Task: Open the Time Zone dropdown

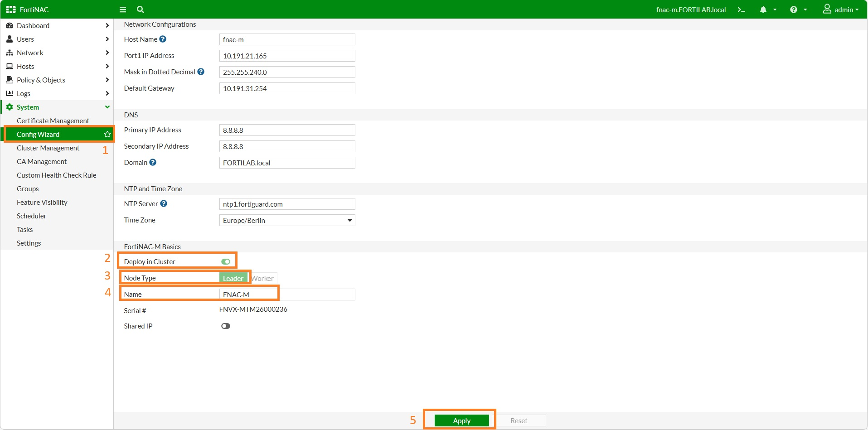Action: [x=287, y=221]
